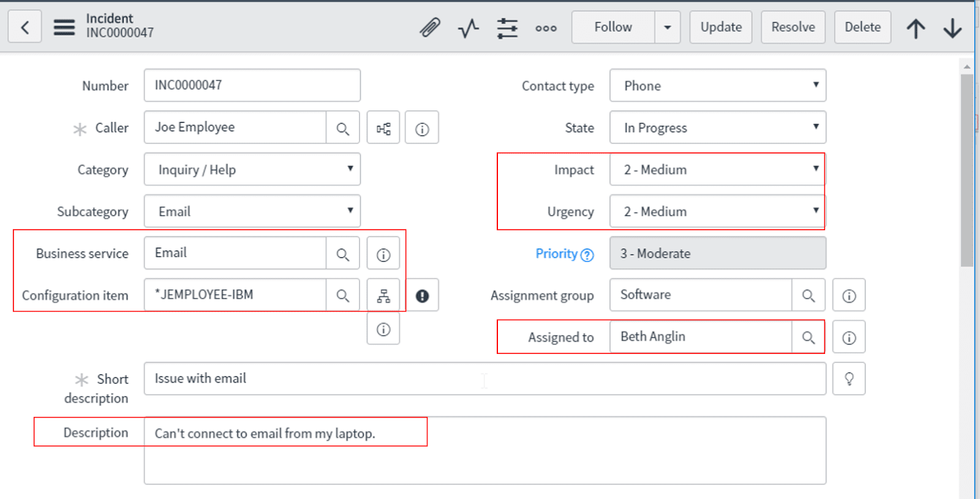Image resolution: width=980 pixels, height=499 pixels.
Task: View Assignment group info icon
Action: tap(849, 295)
